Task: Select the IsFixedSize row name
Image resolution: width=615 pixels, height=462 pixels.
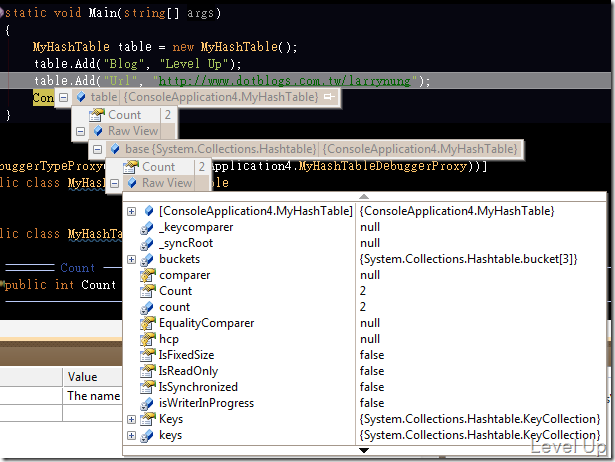Action: pos(187,355)
